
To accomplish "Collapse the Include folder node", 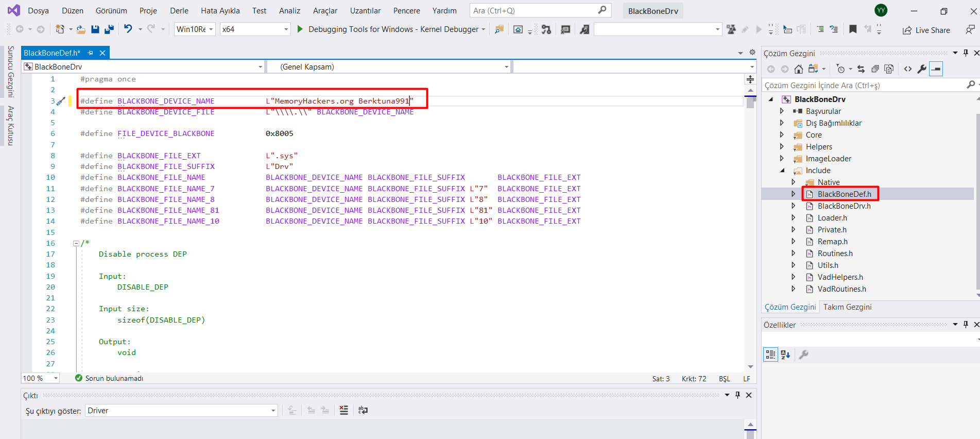I will [782, 171].
